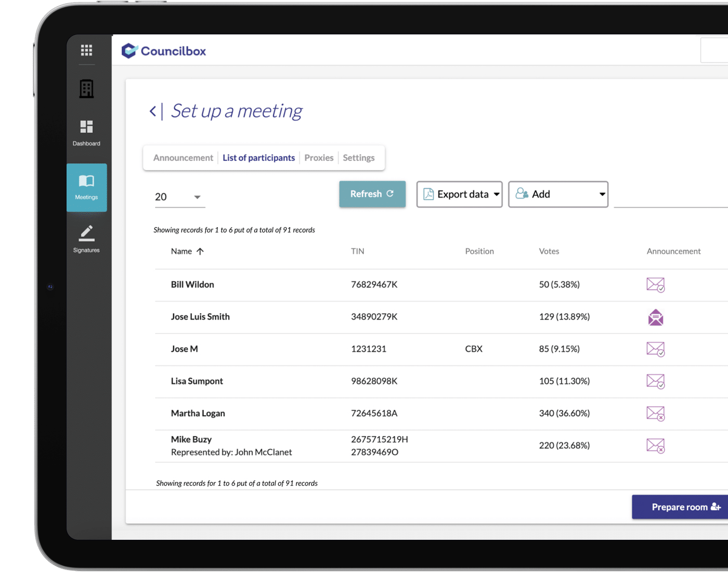Click Mike Buzy's announcement envelope icon

pos(655,446)
